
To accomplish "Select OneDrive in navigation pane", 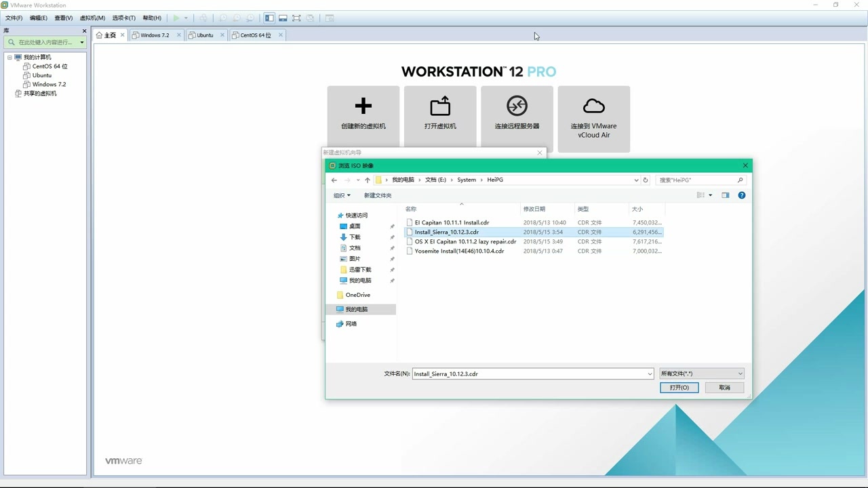I will [357, 295].
